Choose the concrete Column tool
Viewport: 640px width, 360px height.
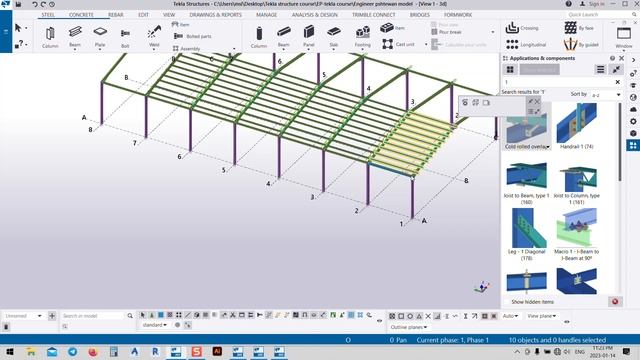tap(259, 37)
